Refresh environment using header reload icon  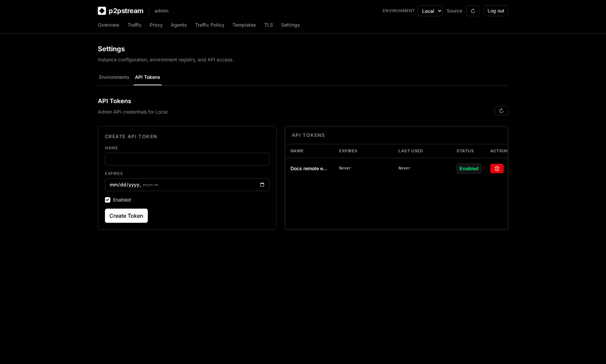[x=473, y=11]
